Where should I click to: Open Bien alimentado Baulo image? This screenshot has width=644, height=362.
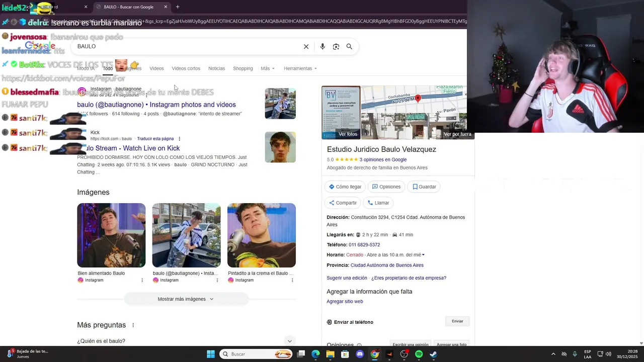(x=111, y=235)
